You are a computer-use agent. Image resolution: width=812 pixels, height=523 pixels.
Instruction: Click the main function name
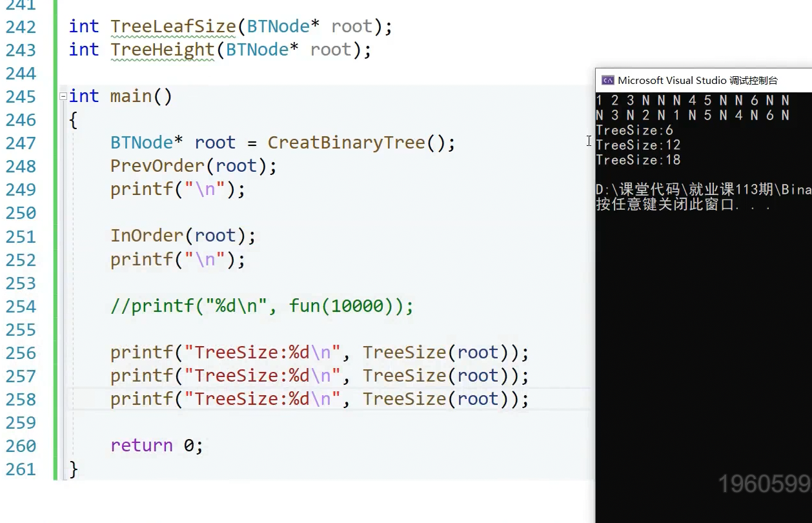coord(131,97)
